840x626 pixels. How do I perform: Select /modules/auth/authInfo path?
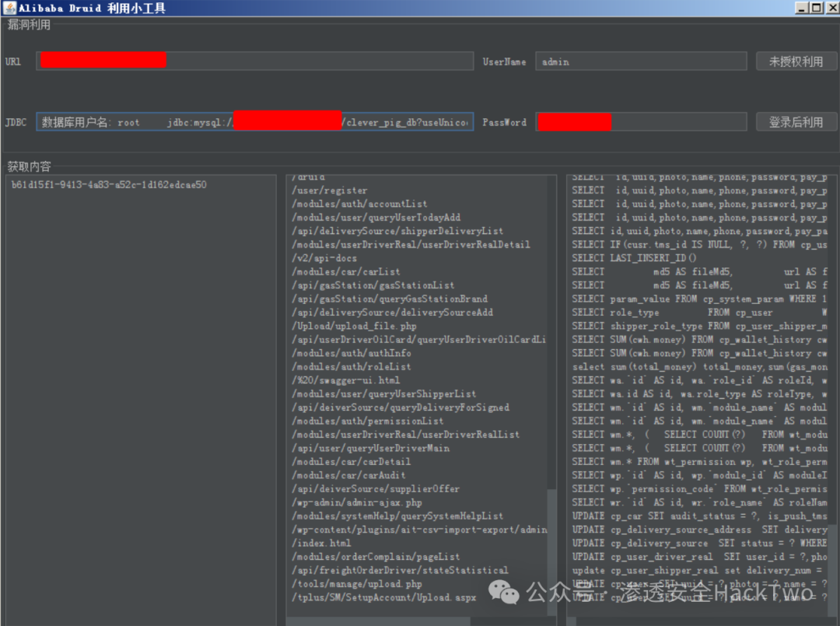tap(352, 353)
